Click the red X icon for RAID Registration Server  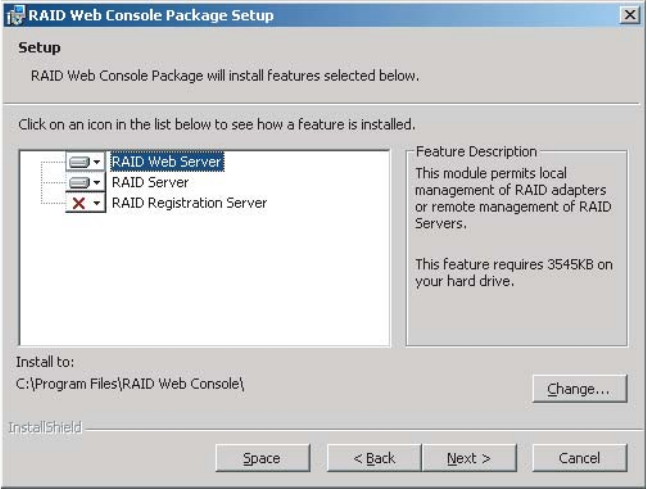(79, 203)
